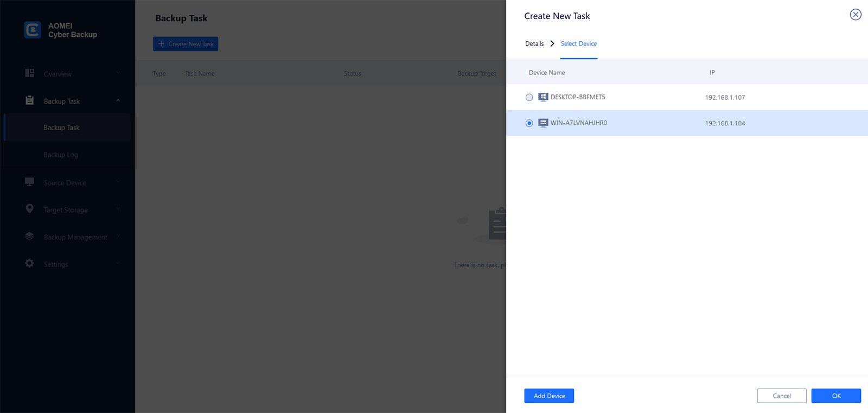Click the Settings gear icon
Screen dimensions: 868x413
pyautogui.click(x=30, y=263)
